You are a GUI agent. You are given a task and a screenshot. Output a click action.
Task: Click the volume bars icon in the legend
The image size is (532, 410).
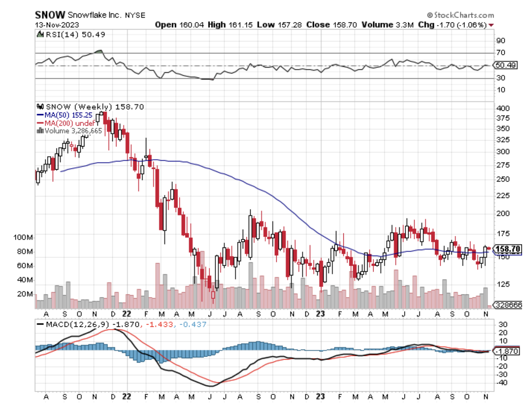pyautogui.click(x=40, y=131)
